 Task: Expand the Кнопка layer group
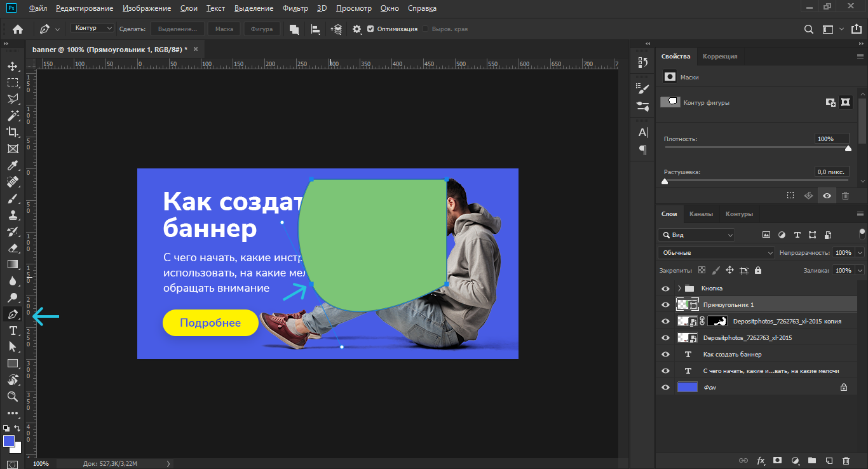(679, 289)
